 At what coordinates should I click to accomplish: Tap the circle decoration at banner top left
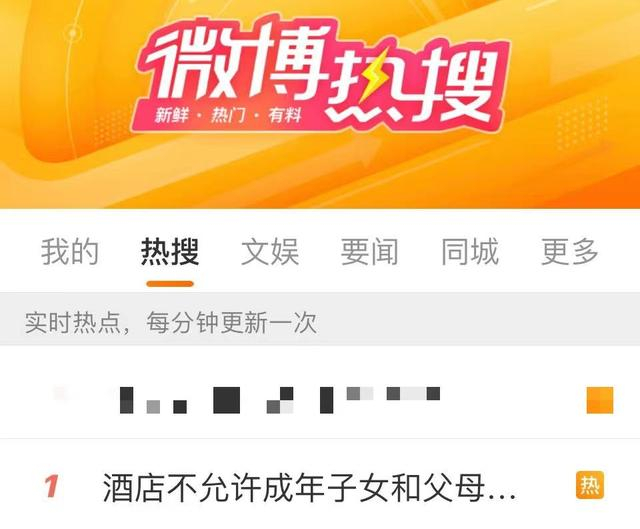pos(73,33)
